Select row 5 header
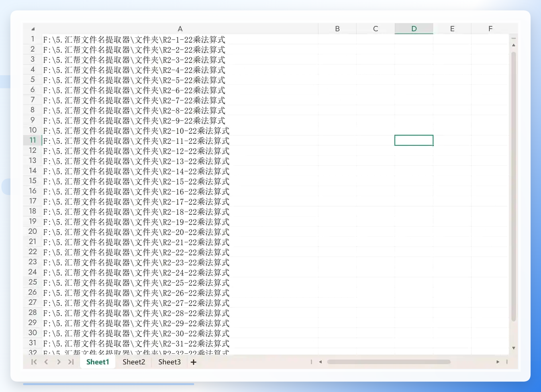541x392 pixels. 33,80
